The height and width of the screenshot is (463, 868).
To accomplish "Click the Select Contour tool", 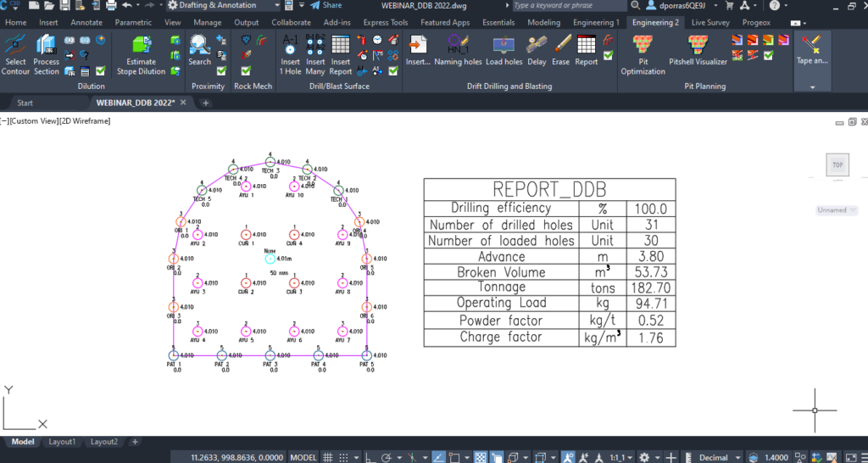I will [x=15, y=54].
